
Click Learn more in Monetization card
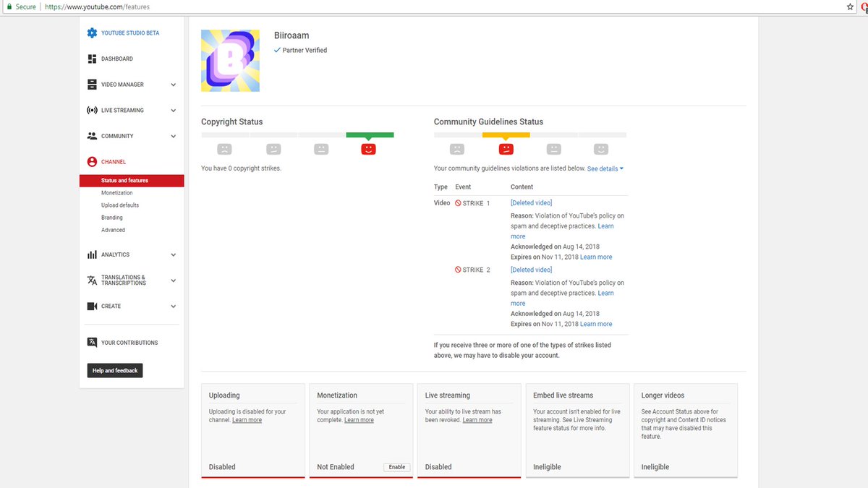(x=359, y=420)
